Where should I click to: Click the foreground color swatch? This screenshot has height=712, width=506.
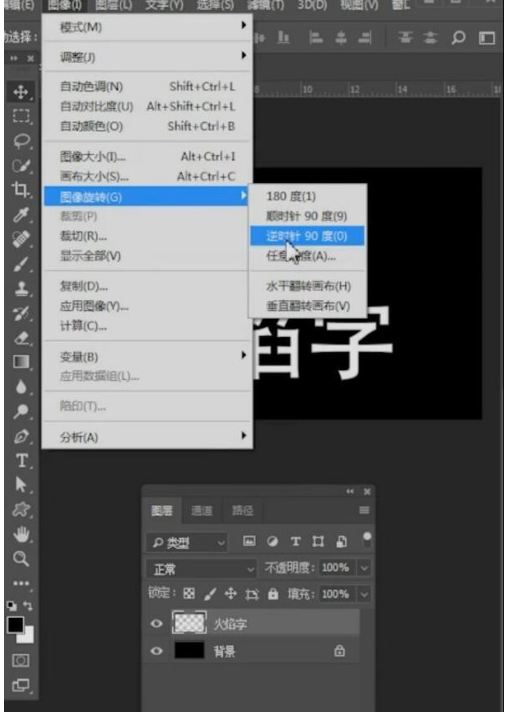15,624
